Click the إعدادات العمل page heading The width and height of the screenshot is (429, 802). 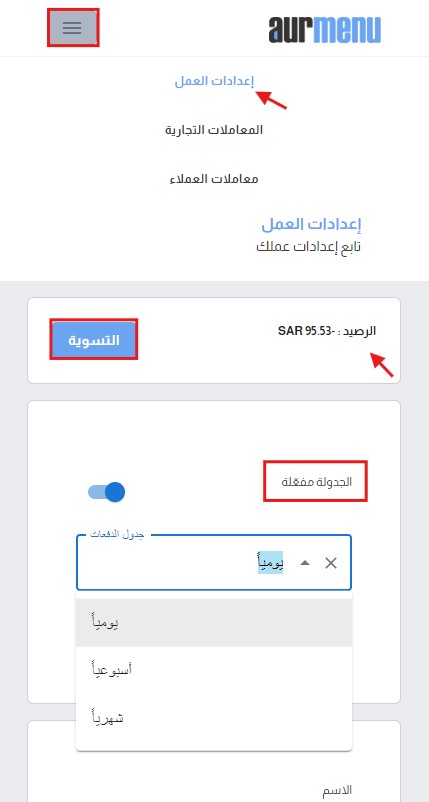(x=311, y=224)
